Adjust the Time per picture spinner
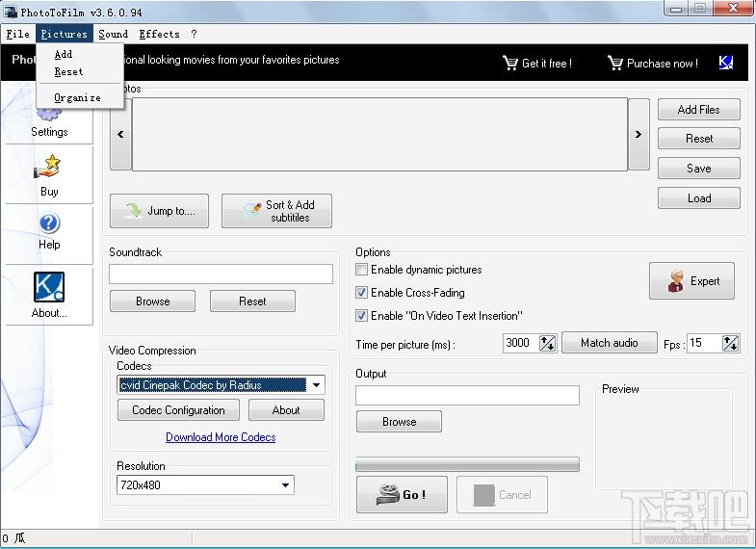Screen dimensions: 756x549 (547, 343)
